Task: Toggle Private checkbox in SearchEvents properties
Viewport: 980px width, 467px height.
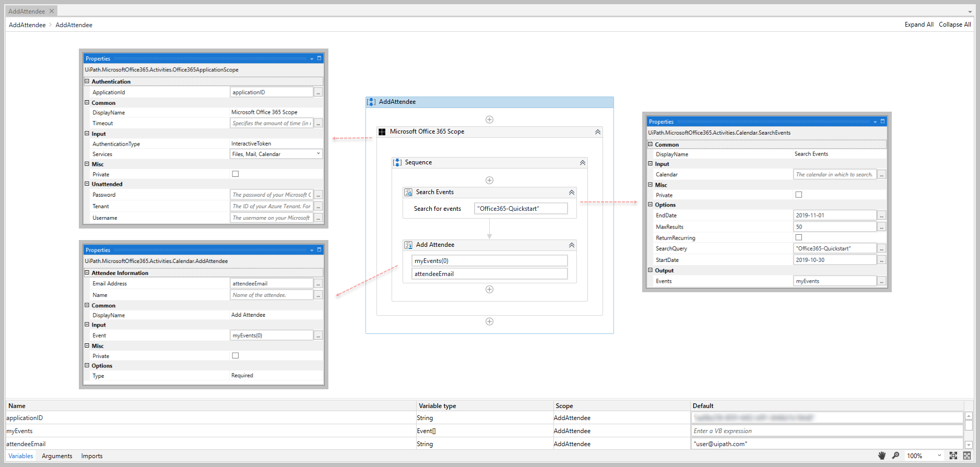Action: [799, 195]
